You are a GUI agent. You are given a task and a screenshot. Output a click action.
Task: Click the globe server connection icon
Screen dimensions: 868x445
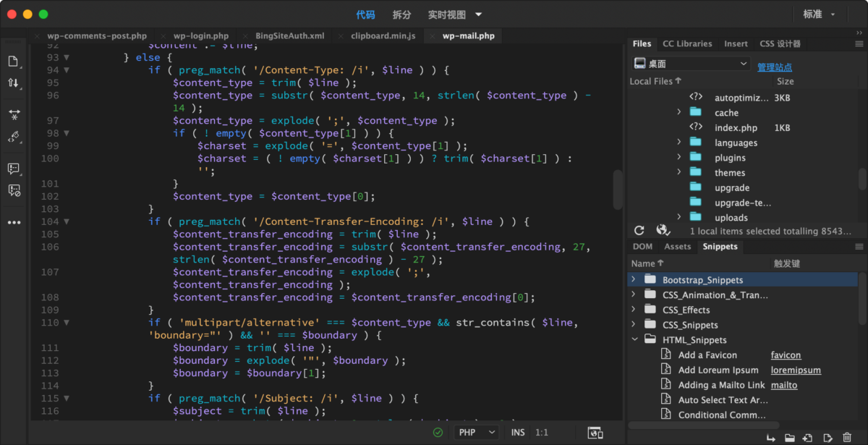click(663, 230)
